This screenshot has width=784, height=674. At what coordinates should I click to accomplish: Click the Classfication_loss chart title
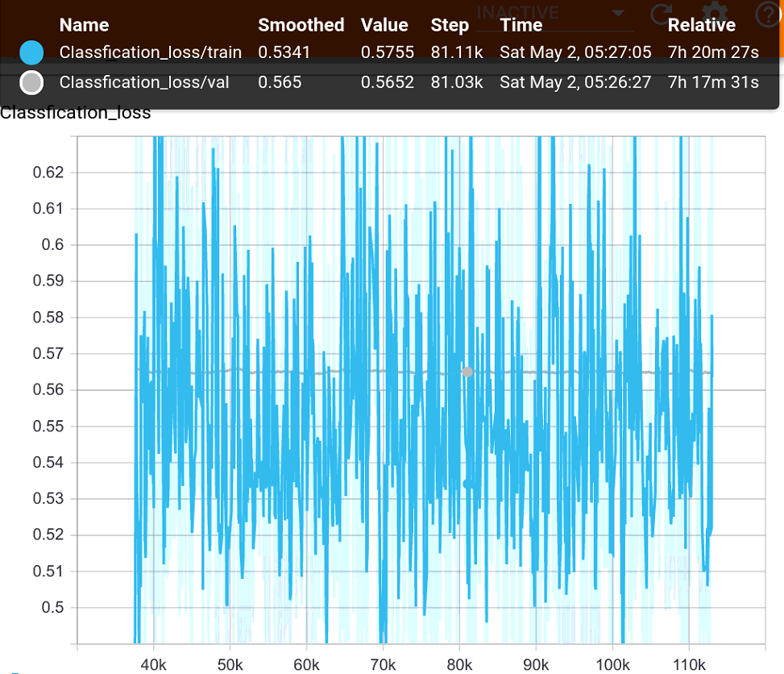(x=77, y=113)
